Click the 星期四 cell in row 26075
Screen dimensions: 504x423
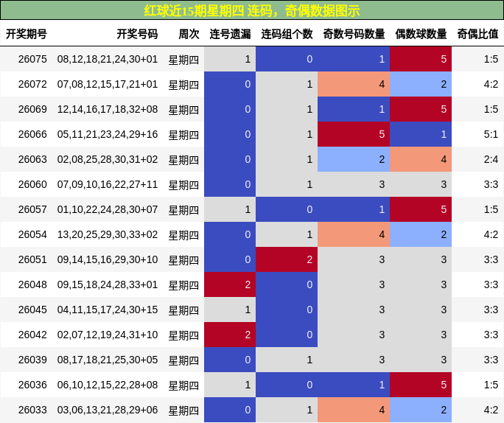point(184,60)
